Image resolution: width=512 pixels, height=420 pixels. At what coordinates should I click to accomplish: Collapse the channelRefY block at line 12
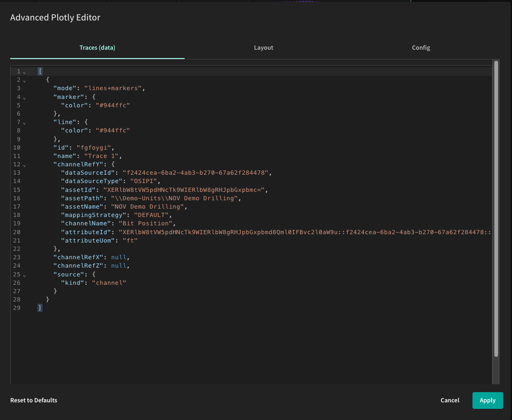25,165
